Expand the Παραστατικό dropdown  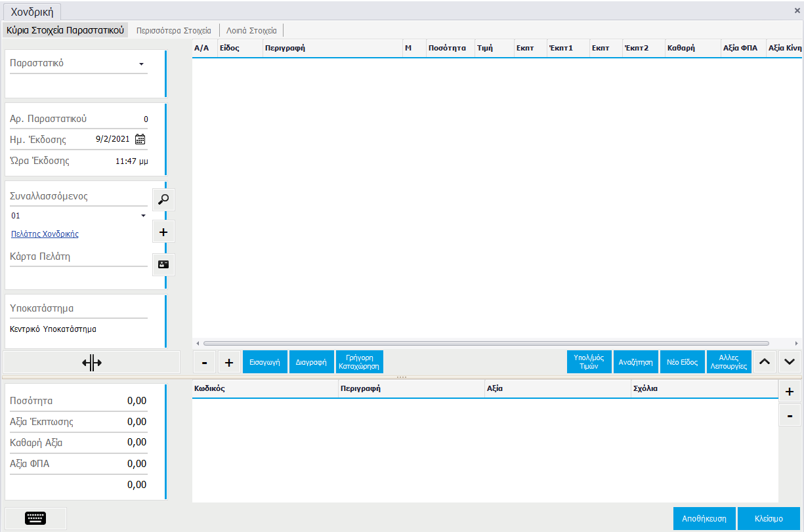pos(141,64)
